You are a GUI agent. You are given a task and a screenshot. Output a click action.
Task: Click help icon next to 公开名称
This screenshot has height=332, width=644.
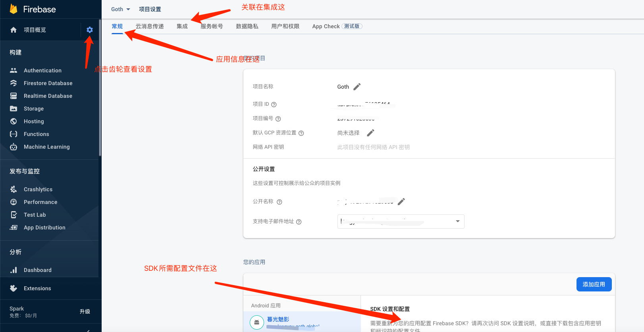[x=280, y=202]
